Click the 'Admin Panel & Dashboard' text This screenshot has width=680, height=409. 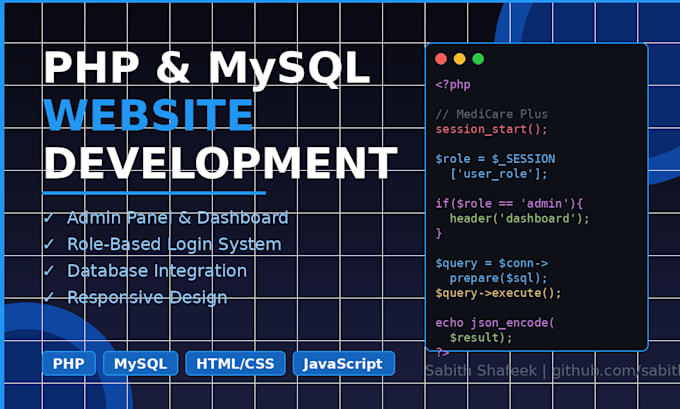178,218
